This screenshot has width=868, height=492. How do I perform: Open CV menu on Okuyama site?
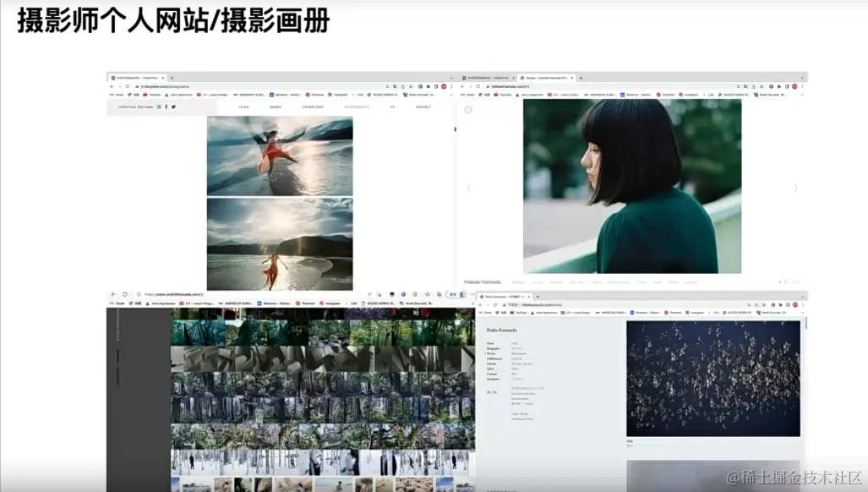(x=392, y=107)
